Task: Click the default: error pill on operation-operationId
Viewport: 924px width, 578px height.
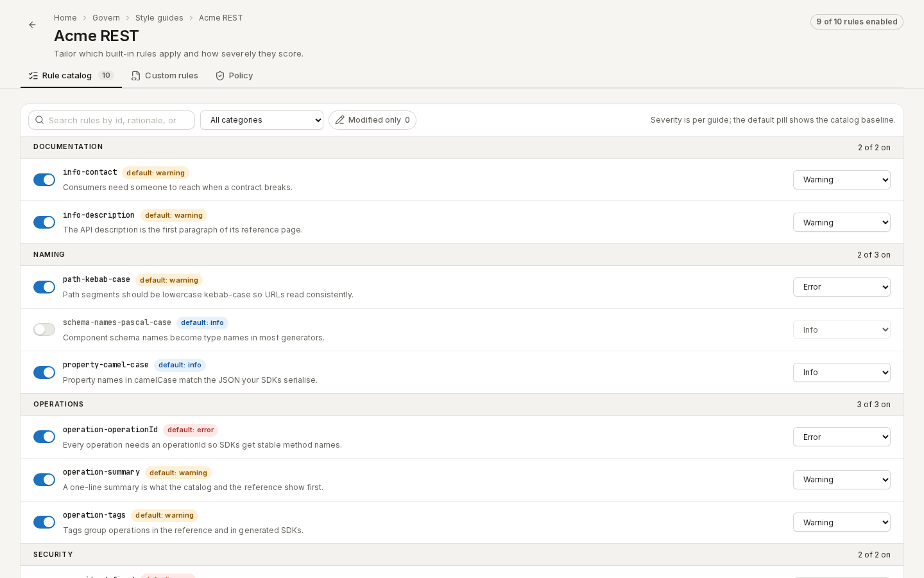Action: click(191, 430)
